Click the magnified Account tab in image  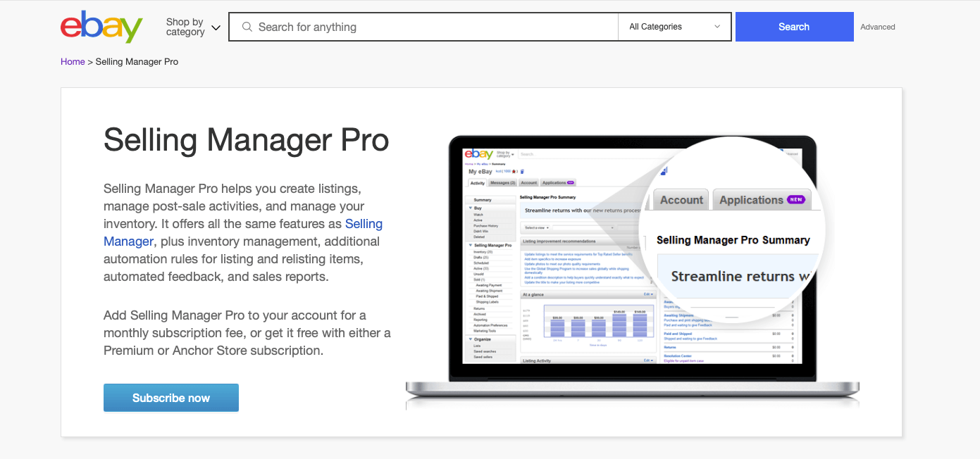point(681,200)
